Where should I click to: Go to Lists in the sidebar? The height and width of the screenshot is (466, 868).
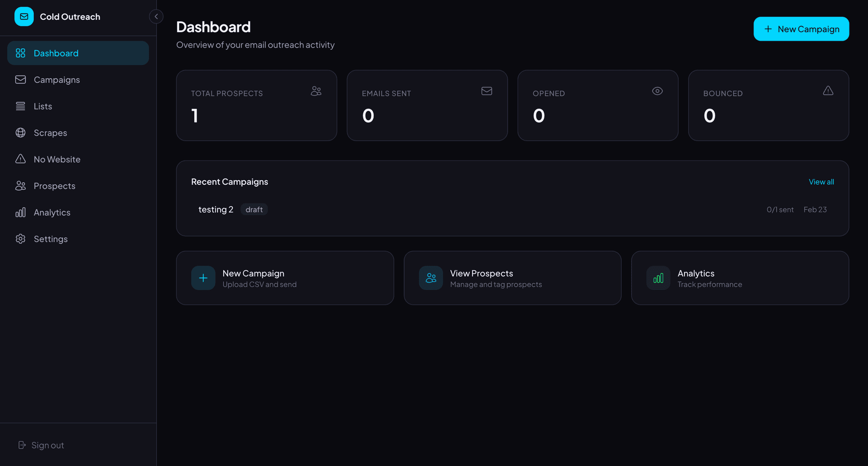click(43, 106)
